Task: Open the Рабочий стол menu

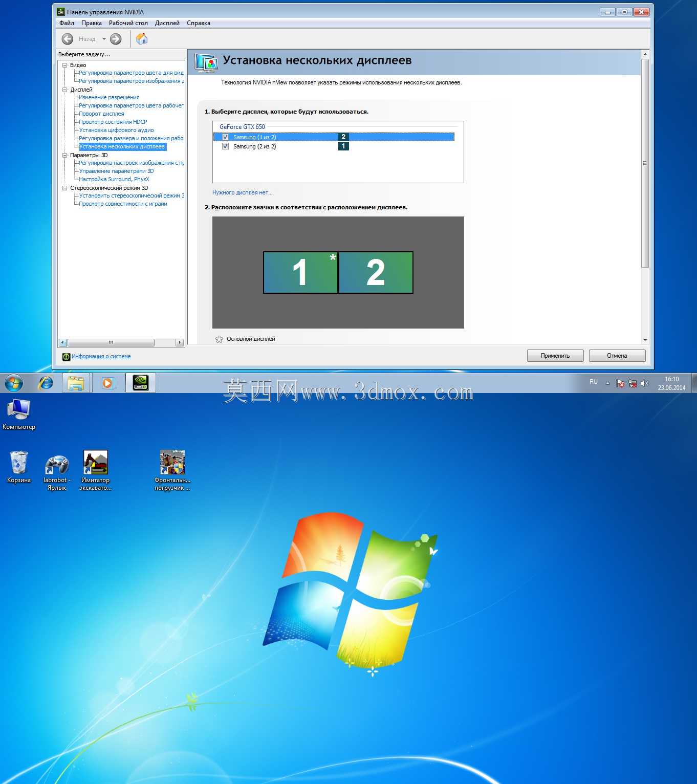Action: point(128,23)
